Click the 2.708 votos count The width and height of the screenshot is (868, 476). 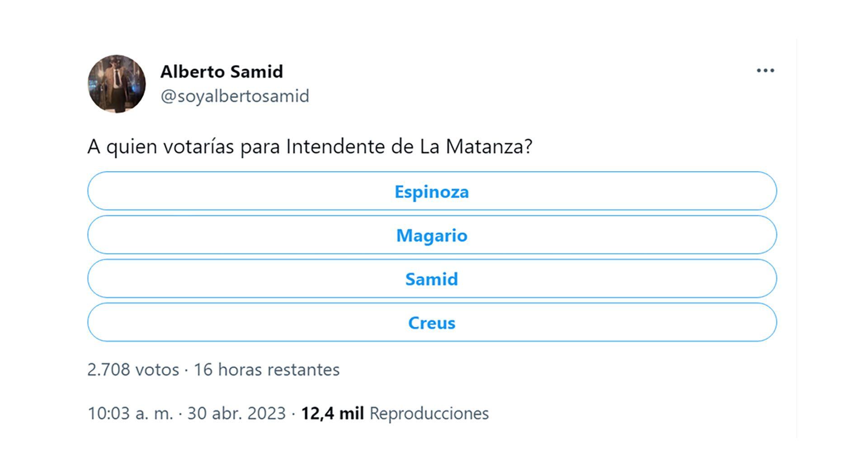133,369
